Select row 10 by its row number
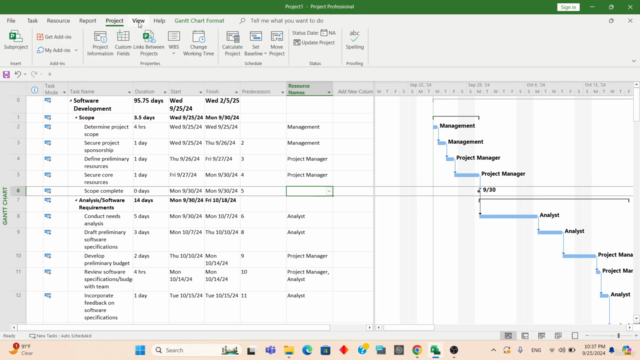The height and width of the screenshot is (360, 640). tap(18, 256)
